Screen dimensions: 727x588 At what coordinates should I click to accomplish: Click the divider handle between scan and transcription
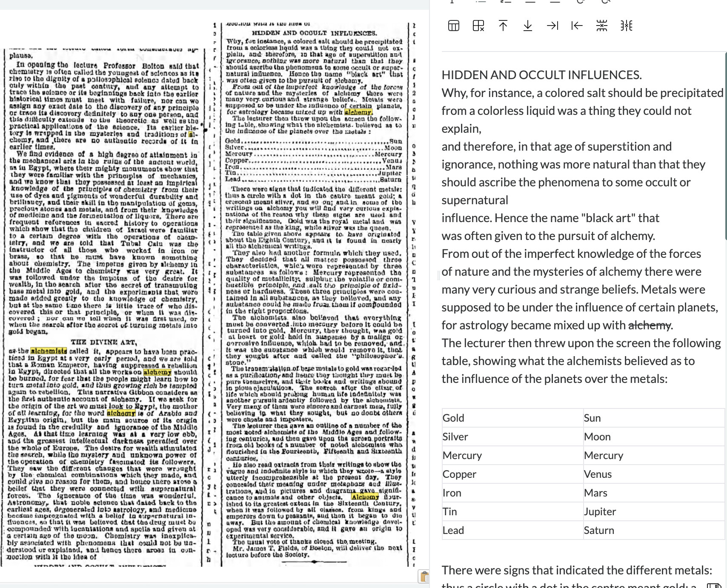(439, 276)
